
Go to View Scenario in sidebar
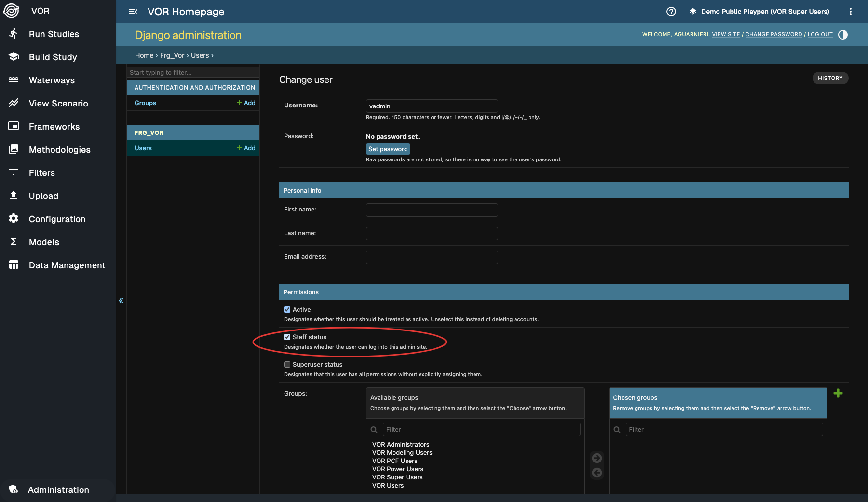pos(58,104)
